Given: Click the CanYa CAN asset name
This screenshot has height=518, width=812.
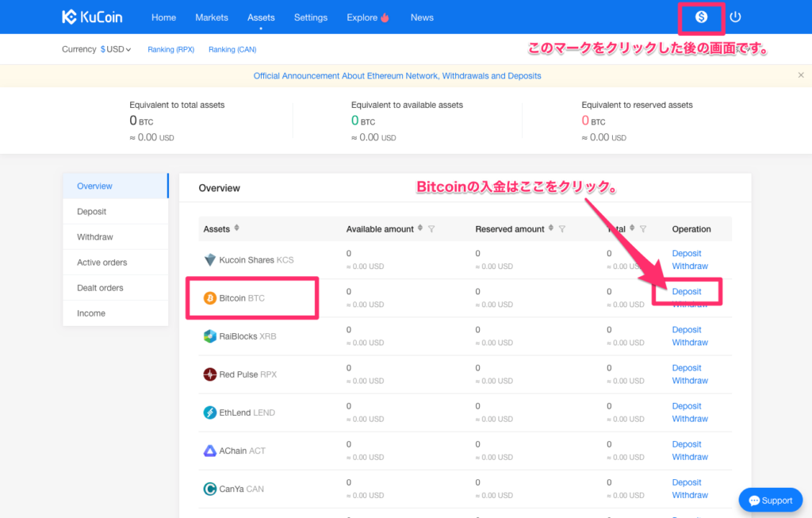Looking at the screenshot, I should [x=241, y=489].
